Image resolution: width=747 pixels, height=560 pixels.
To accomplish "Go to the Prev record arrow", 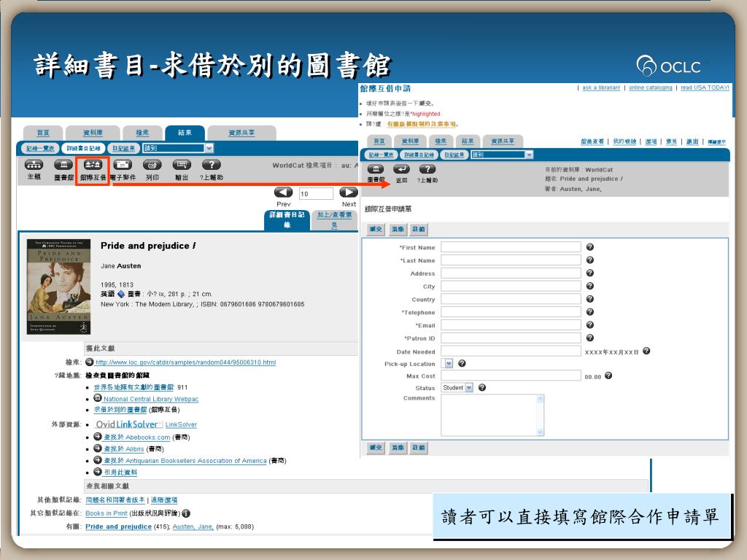I will [284, 193].
